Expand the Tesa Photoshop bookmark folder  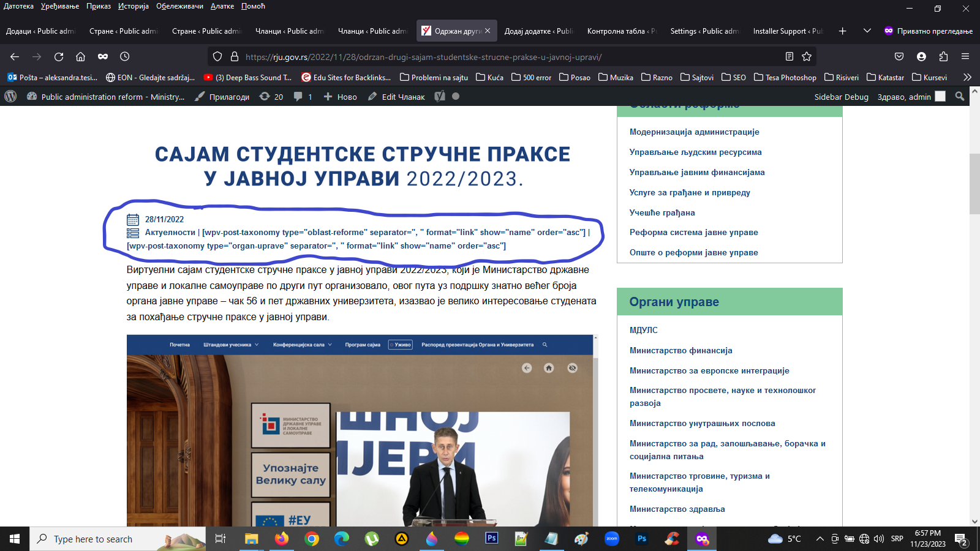pyautogui.click(x=785, y=77)
